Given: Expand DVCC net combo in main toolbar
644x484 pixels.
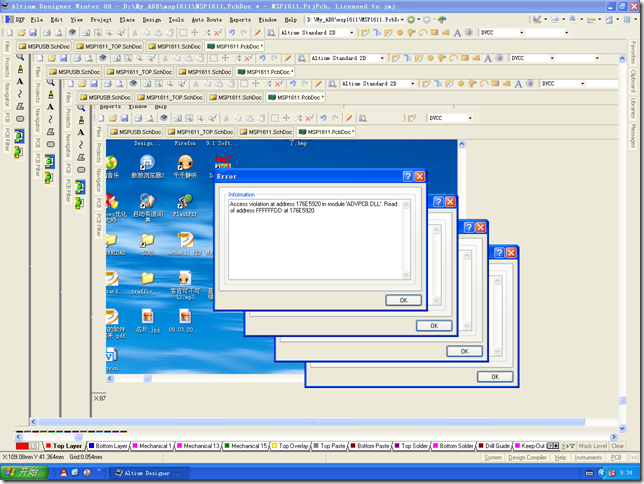Looking at the screenshot, I should tap(522, 32).
